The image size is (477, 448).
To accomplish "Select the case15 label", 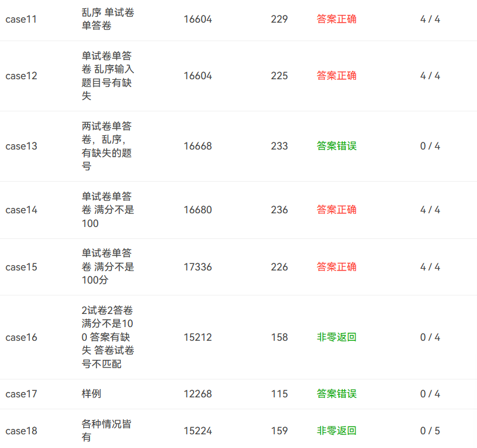I will [21, 267].
